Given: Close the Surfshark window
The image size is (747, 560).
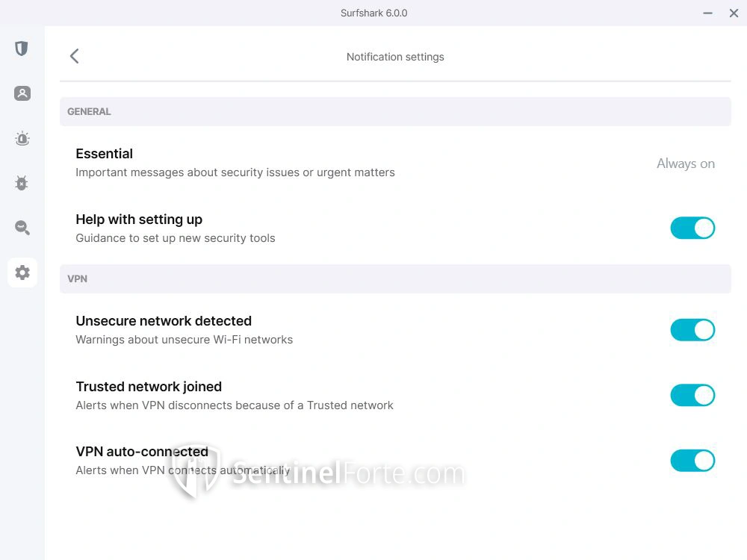Looking at the screenshot, I should point(734,13).
